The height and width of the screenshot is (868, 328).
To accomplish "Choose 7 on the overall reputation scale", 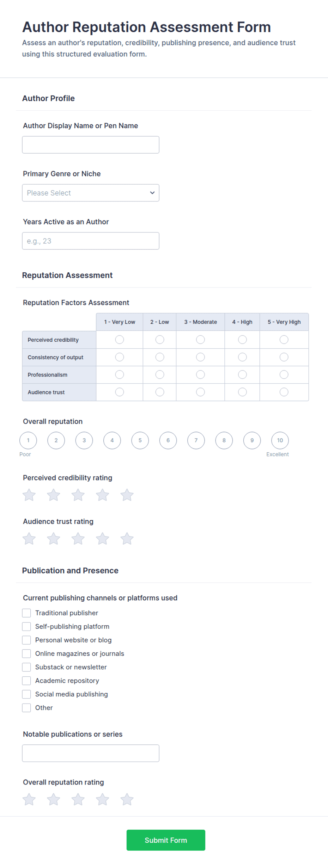I will pos(196,440).
